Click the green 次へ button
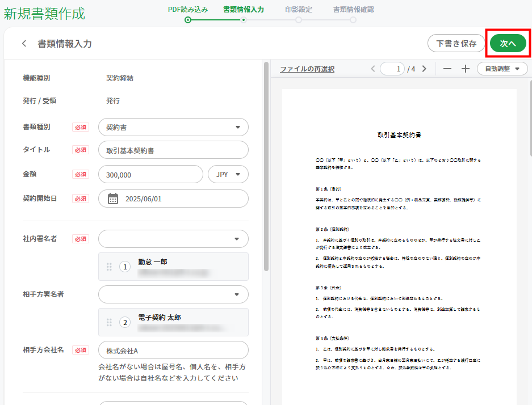Viewport: 532px width, 405px height. point(508,43)
